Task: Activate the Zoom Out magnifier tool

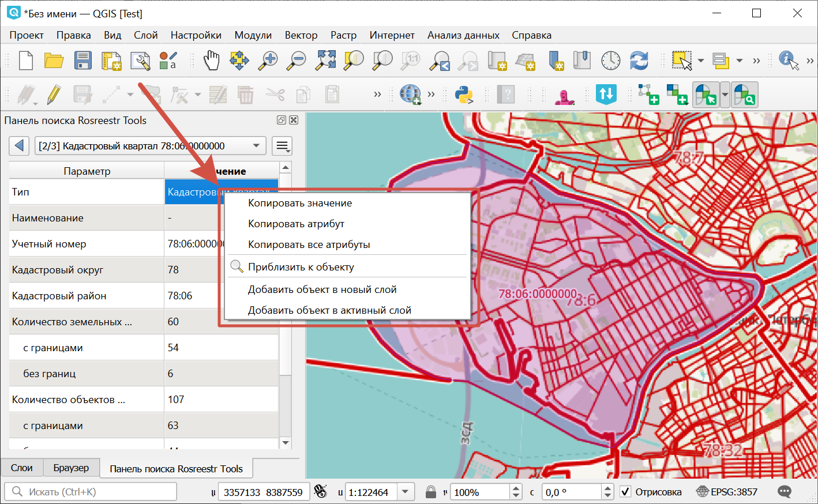Action: click(297, 60)
